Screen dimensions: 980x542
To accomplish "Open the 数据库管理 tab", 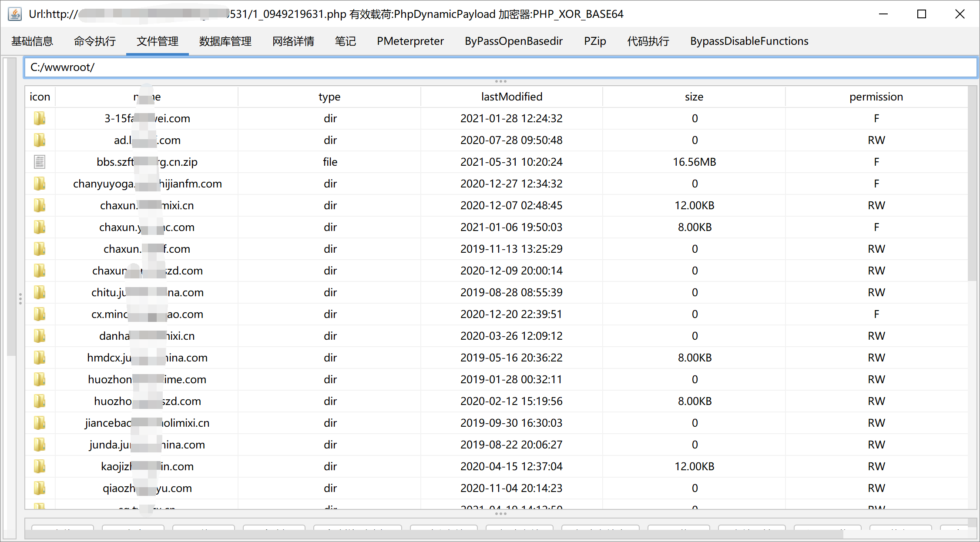I will point(225,41).
